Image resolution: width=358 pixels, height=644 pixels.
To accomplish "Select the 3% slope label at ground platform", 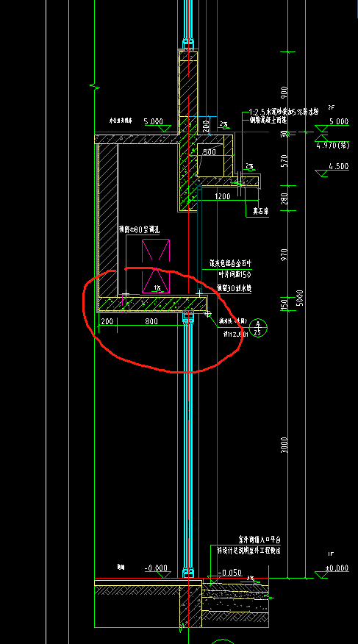I will pos(251,578).
